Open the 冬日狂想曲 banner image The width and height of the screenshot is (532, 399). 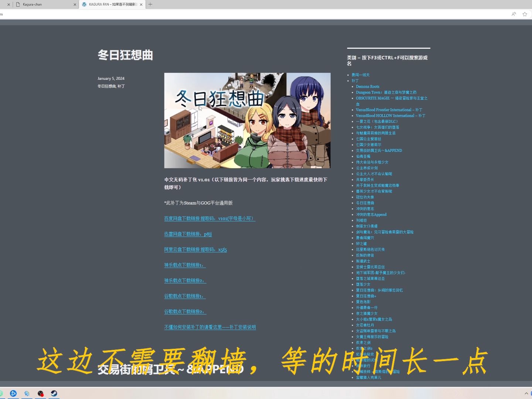[247, 120]
